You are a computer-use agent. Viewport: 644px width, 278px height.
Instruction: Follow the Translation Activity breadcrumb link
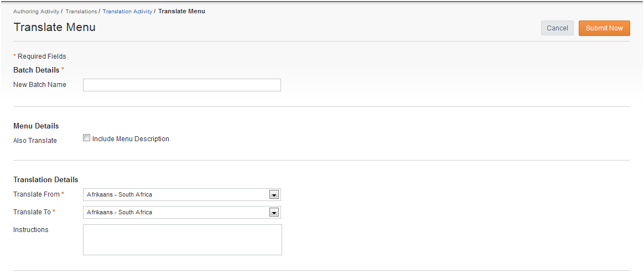click(127, 12)
